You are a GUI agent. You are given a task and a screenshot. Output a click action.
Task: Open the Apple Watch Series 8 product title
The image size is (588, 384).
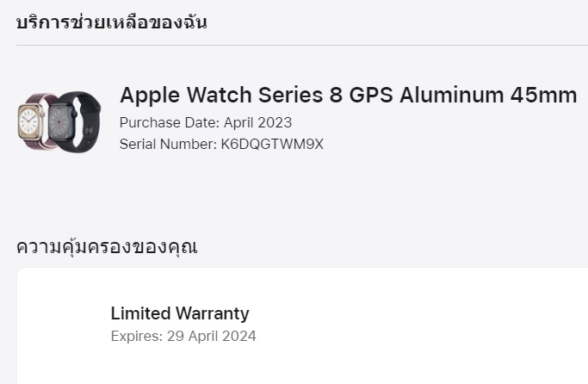(x=348, y=95)
